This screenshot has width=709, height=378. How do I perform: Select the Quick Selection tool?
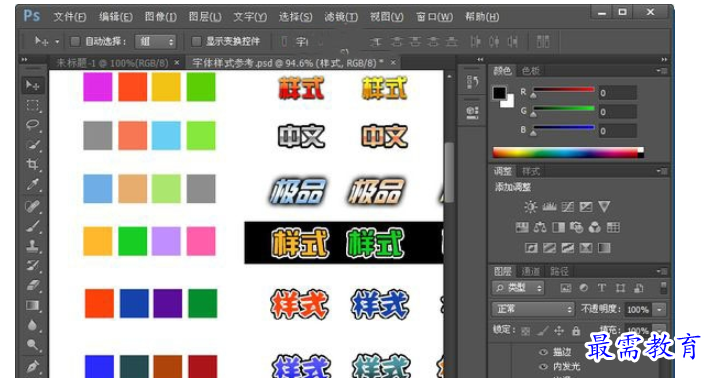pos(32,145)
